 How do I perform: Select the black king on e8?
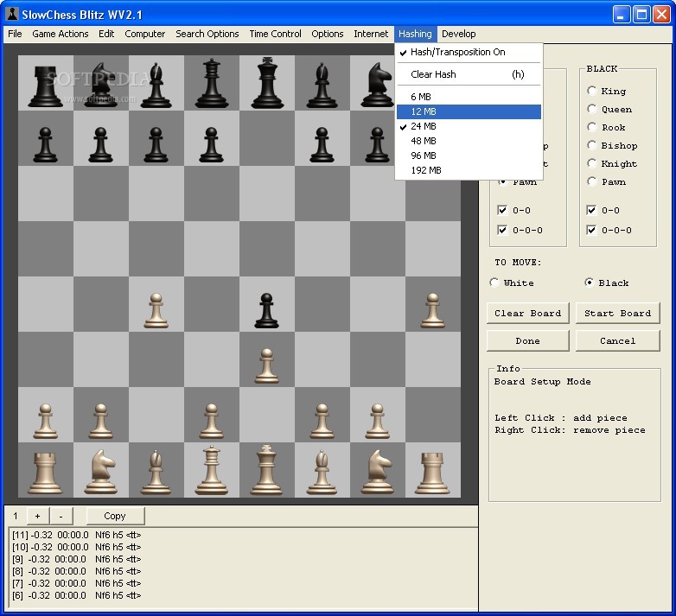point(267,83)
